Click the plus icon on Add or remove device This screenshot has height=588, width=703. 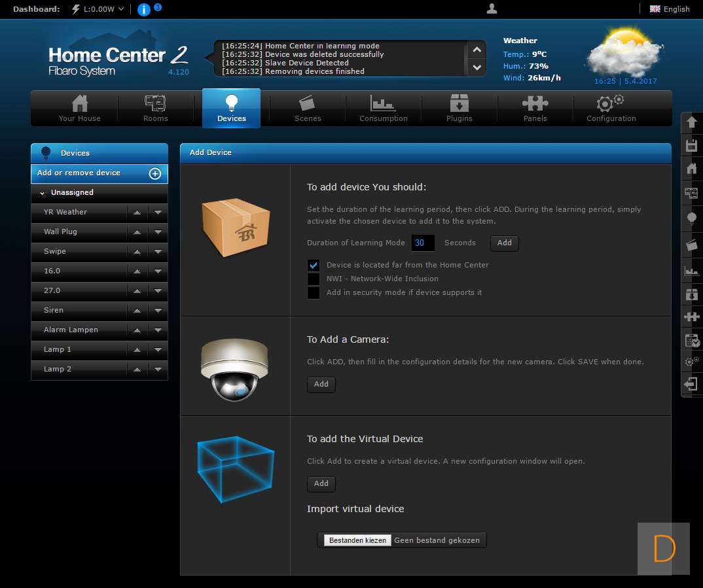[x=154, y=174]
